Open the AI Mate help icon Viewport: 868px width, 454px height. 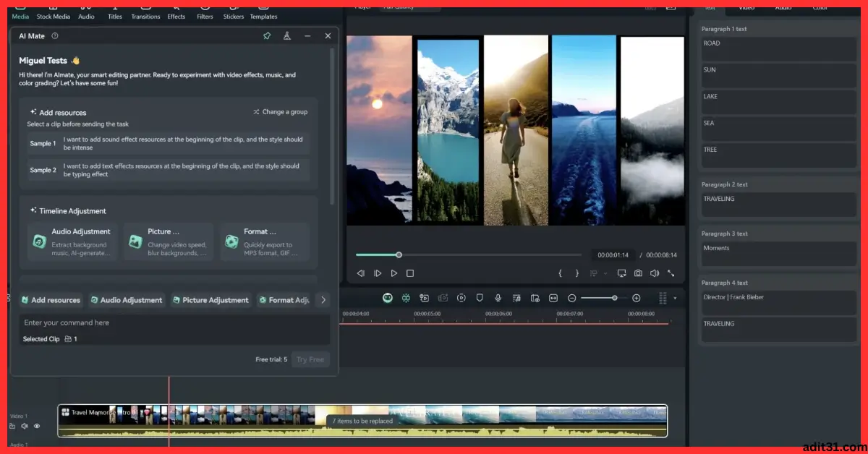[x=55, y=35]
